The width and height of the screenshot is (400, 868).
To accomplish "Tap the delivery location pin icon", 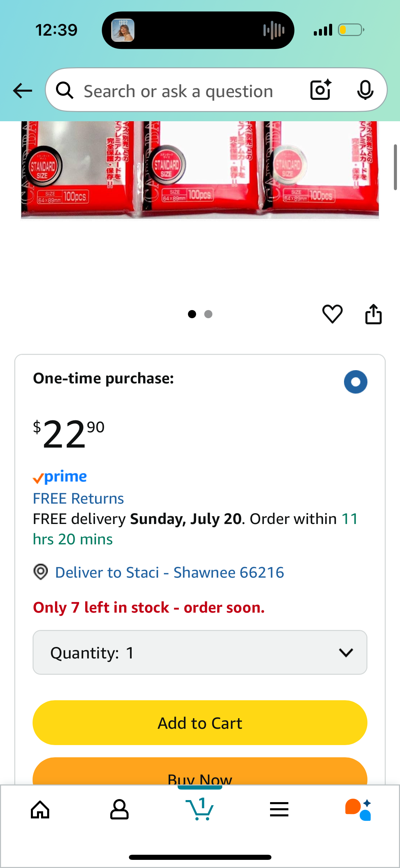I will click(x=41, y=572).
